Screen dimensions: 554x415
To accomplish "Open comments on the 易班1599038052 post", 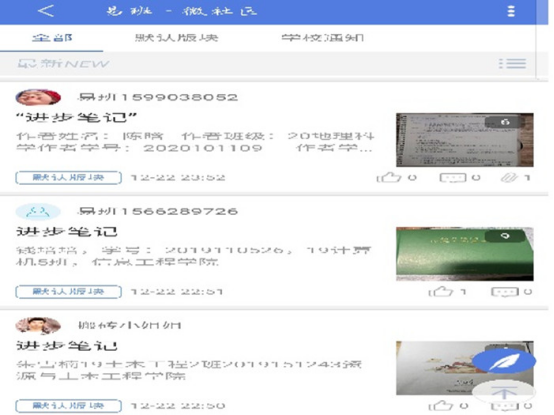I will point(453,177).
